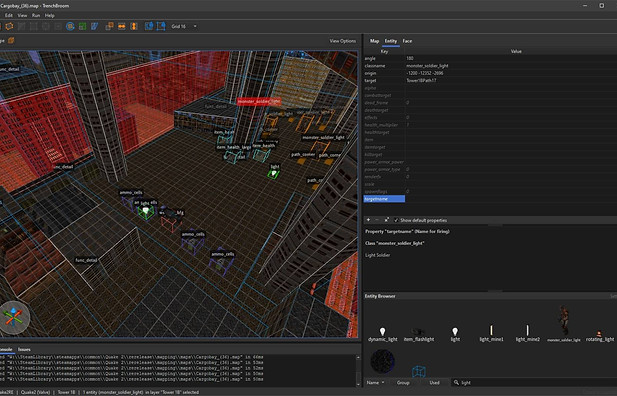Click the 3D navigation gizmo in viewport
Viewport: 617px width, 396px height.
click(14, 317)
